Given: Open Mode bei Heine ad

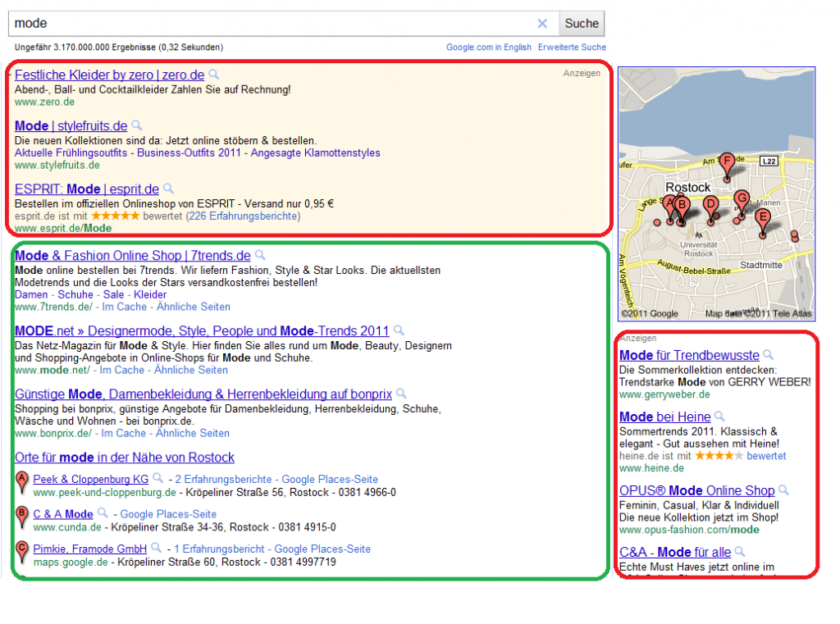Looking at the screenshot, I should tap(664, 417).
